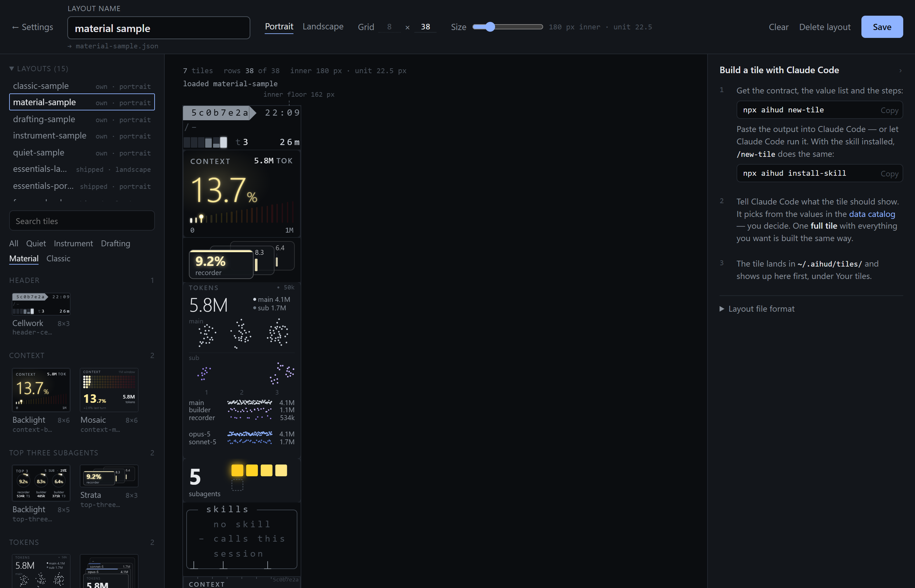Click the grid rows field showing 38
The image size is (915, 588).
425,27
